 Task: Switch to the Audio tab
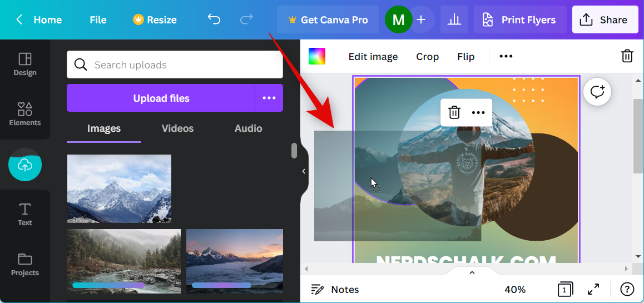[248, 128]
